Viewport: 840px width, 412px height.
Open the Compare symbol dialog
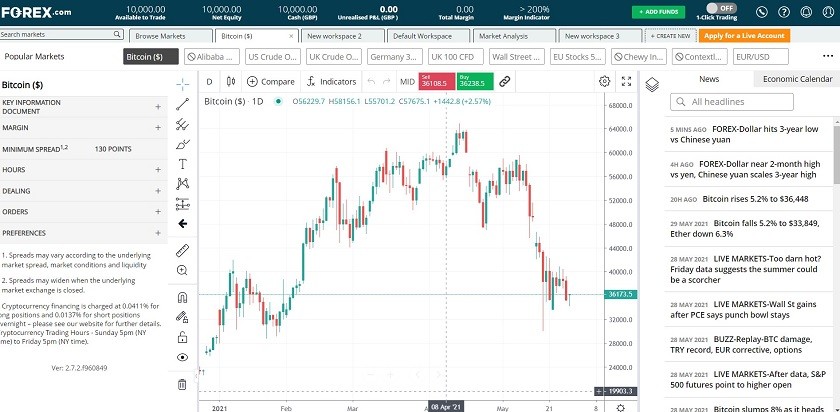click(x=271, y=81)
